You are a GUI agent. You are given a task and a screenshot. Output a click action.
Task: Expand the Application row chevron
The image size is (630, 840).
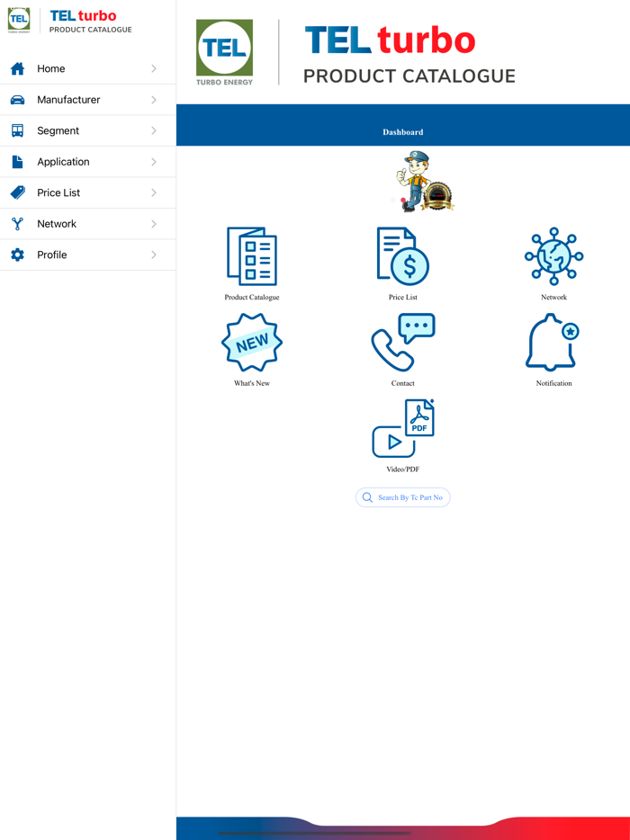coord(154,162)
